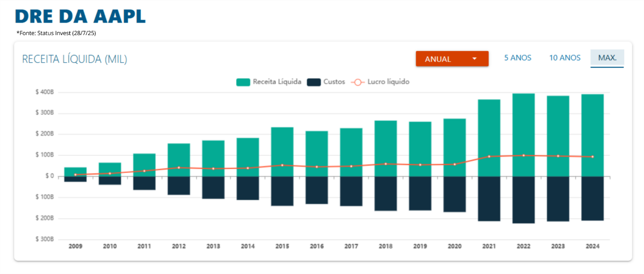
Task: Click the dark costs bar for 2013
Action: tap(213, 187)
